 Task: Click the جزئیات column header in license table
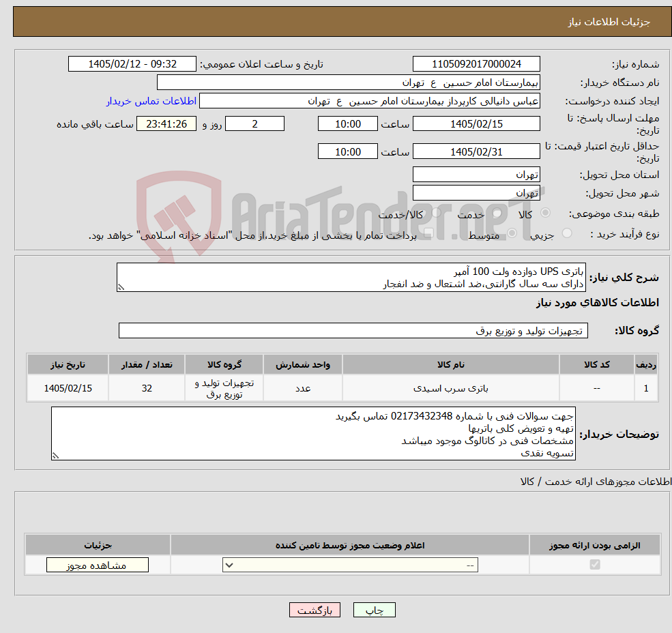[x=98, y=545]
